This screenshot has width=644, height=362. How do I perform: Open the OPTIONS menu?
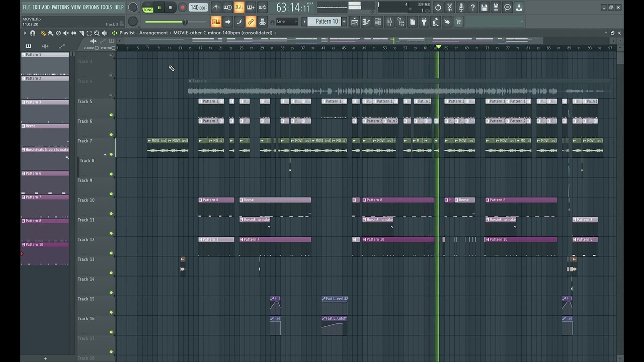point(91,8)
